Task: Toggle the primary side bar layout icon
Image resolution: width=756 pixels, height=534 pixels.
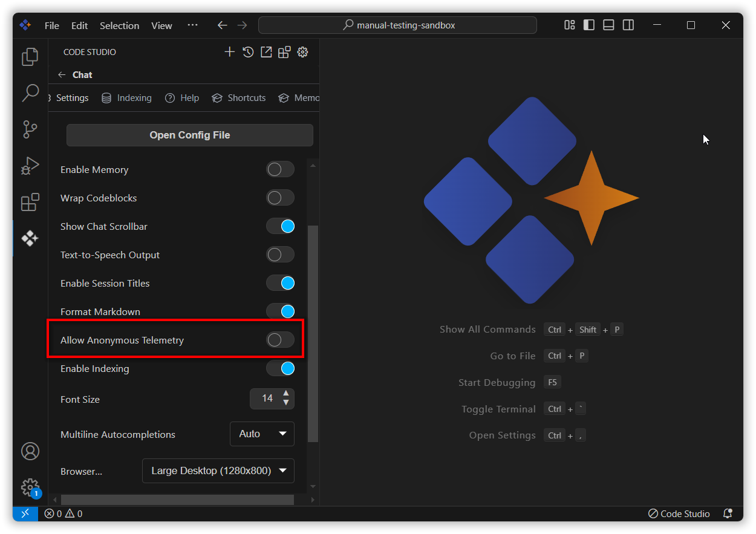Action: coord(589,25)
